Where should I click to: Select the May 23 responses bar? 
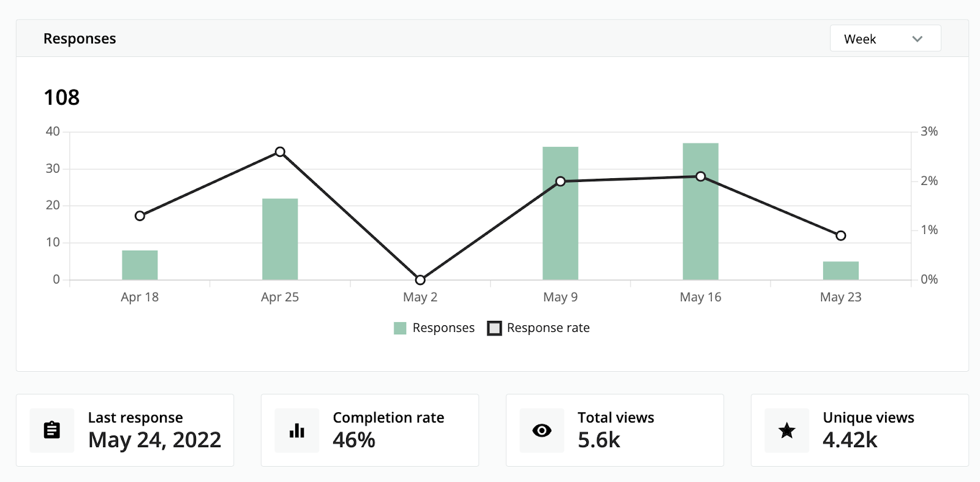click(x=841, y=271)
